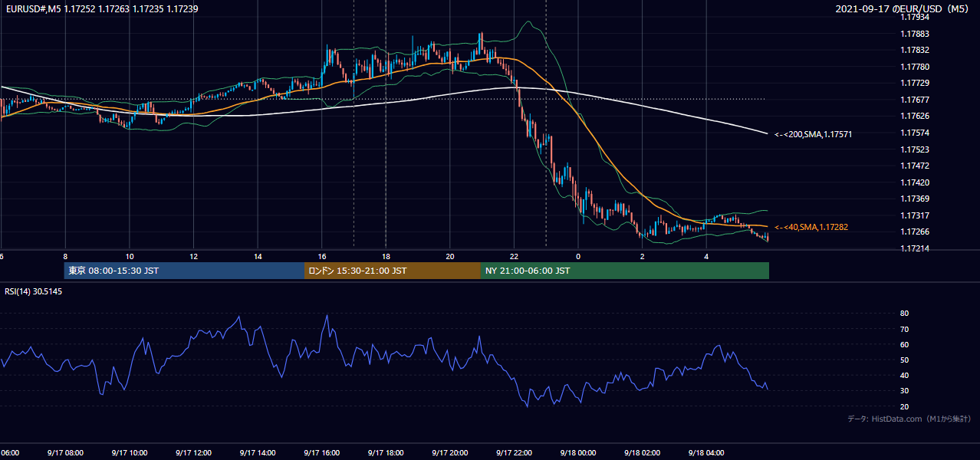Click the 9/17 18:00 date axis label
The image size is (980, 460).
(386, 452)
